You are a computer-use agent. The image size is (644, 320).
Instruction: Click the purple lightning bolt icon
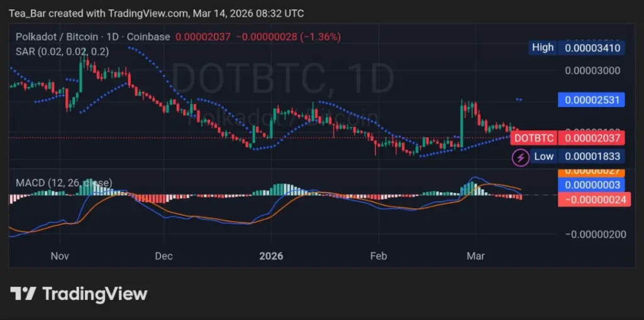pyautogui.click(x=520, y=157)
